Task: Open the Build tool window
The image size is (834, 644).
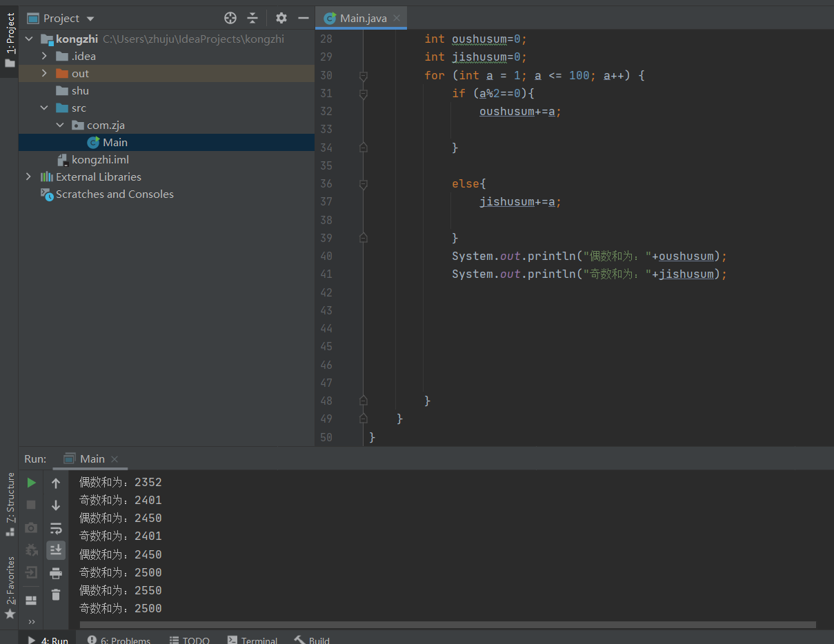Action: [x=311, y=641]
